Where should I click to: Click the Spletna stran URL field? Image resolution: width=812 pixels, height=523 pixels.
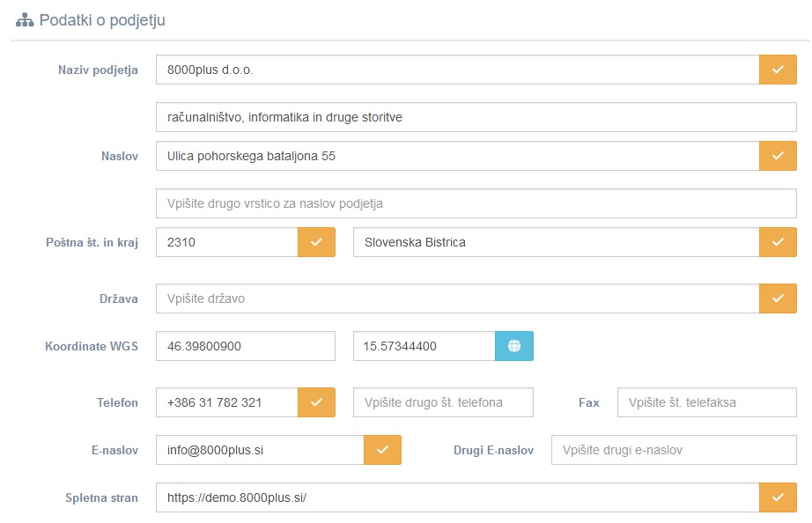[456, 497]
